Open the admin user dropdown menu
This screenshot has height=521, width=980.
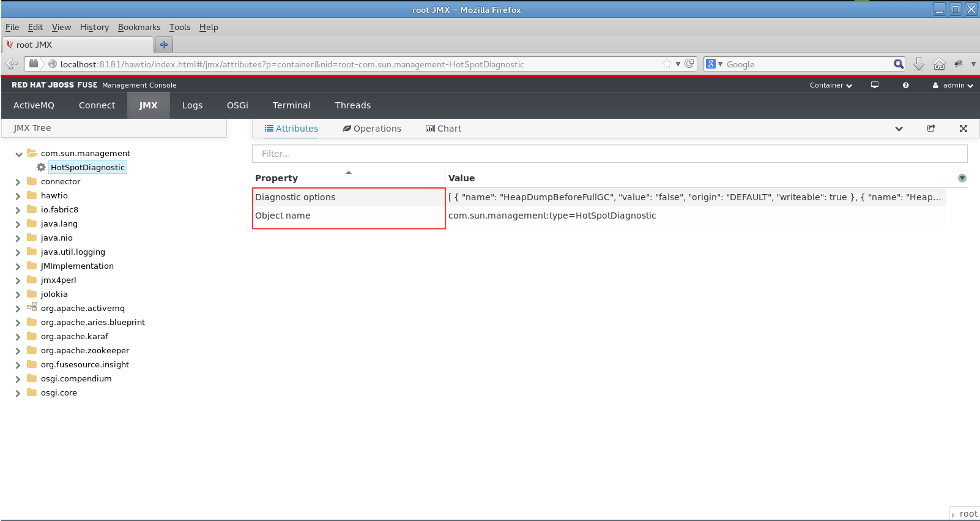click(953, 85)
